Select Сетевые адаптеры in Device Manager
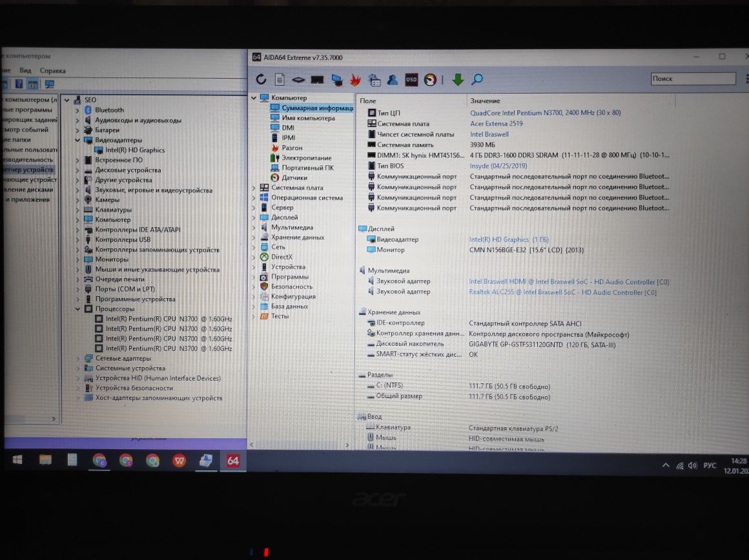Screen dimensions: 749x560 [123, 359]
